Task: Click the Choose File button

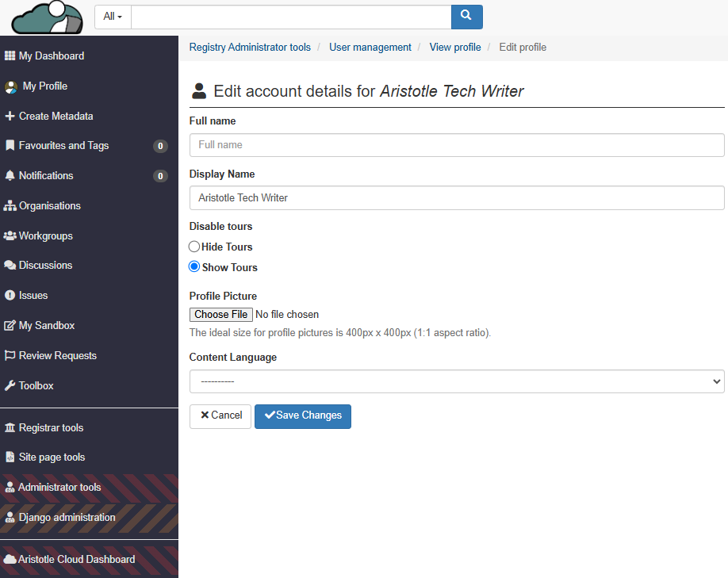Action: point(221,315)
